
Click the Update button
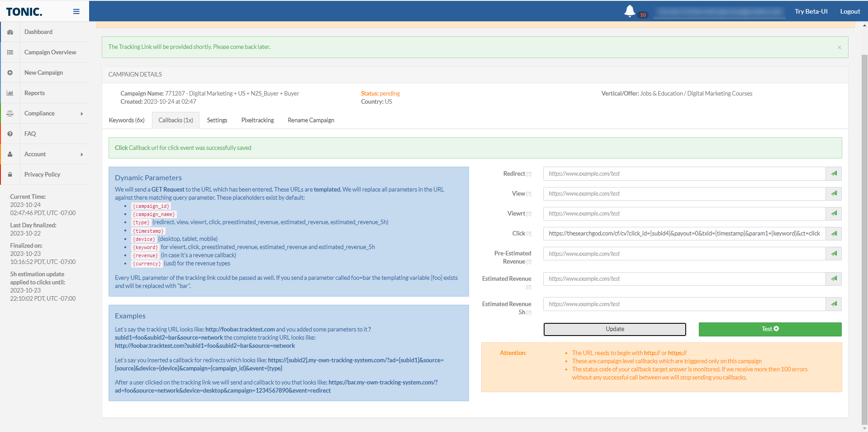615,329
